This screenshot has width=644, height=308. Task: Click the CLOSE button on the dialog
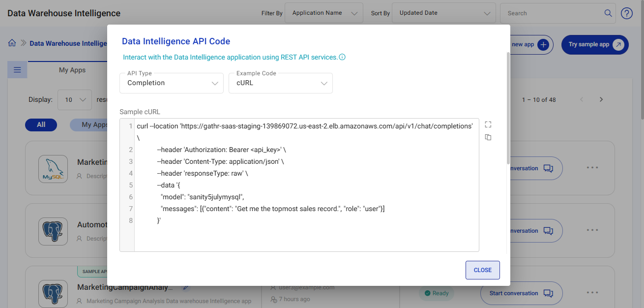tap(482, 270)
